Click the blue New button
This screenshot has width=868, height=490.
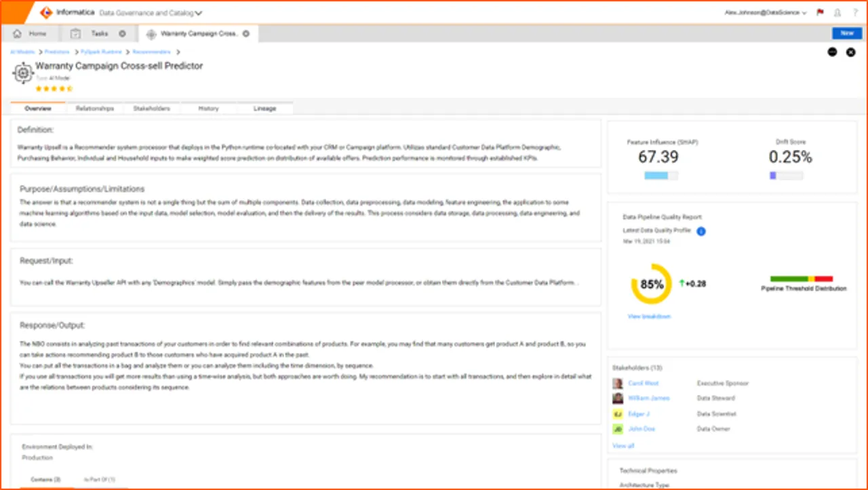[x=847, y=33]
